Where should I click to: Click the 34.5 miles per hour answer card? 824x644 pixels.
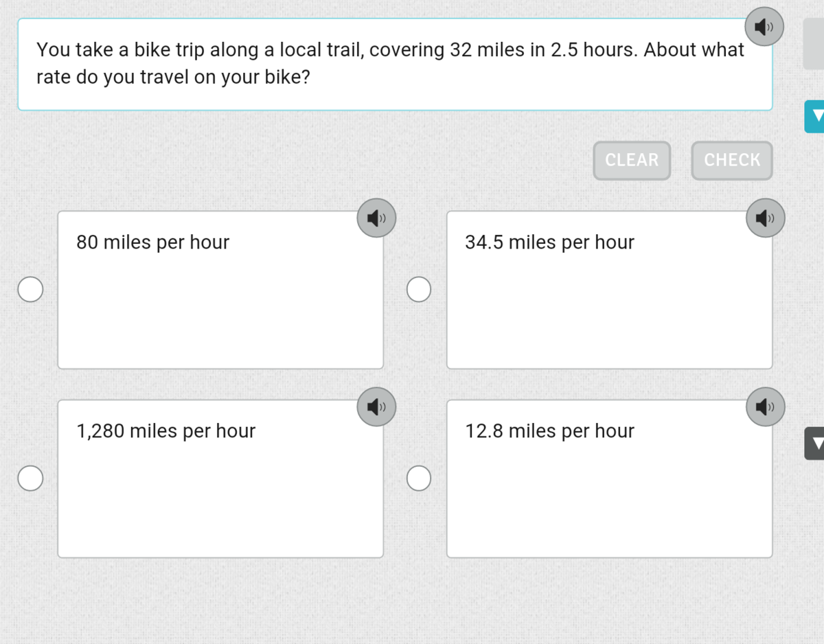609,302
